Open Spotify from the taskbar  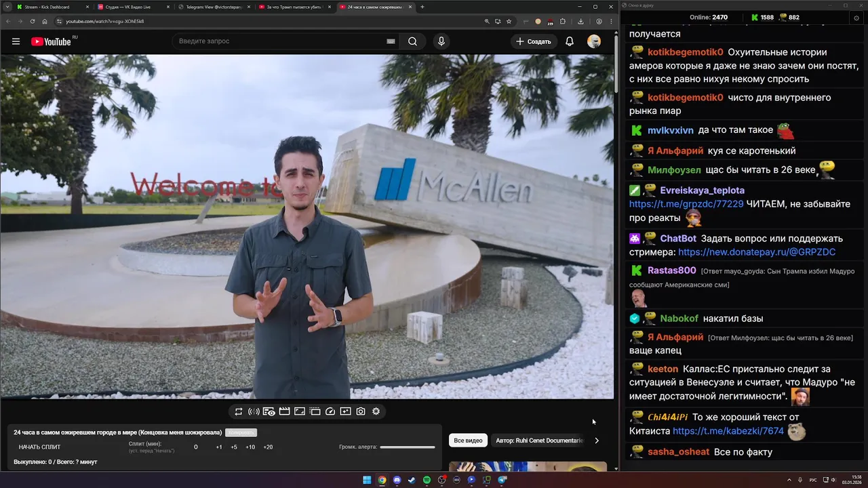(427, 480)
